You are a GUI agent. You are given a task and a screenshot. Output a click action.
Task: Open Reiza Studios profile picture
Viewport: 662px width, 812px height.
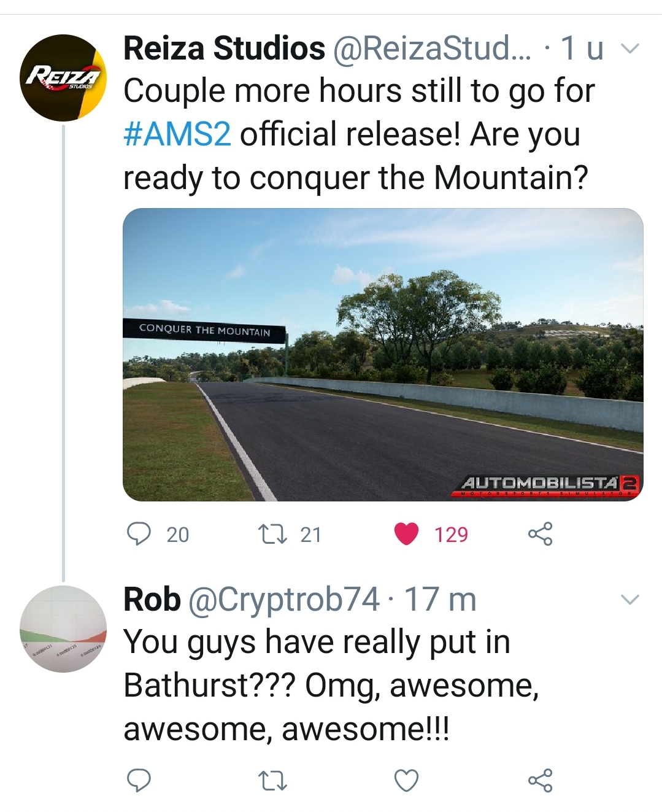tap(63, 78)
